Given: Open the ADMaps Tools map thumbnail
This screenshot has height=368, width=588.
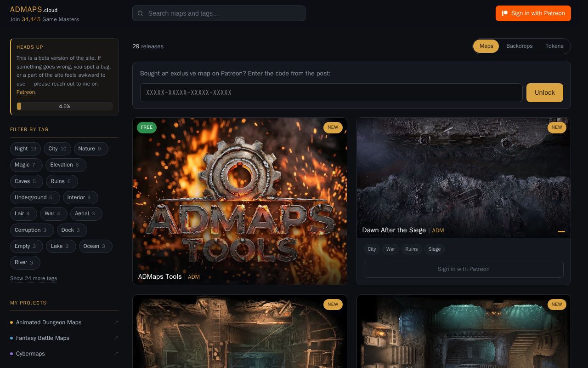Looking at the screenshot, I should click(240, 201).
